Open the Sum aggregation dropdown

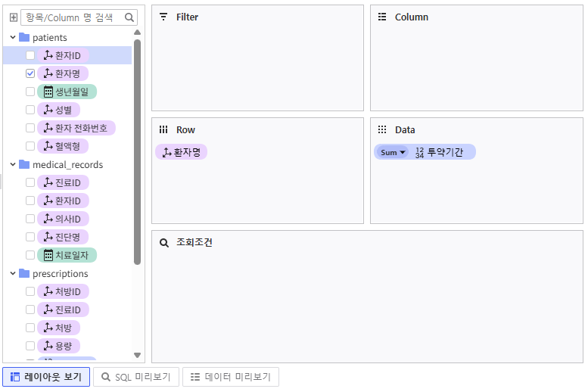[392, 152]
